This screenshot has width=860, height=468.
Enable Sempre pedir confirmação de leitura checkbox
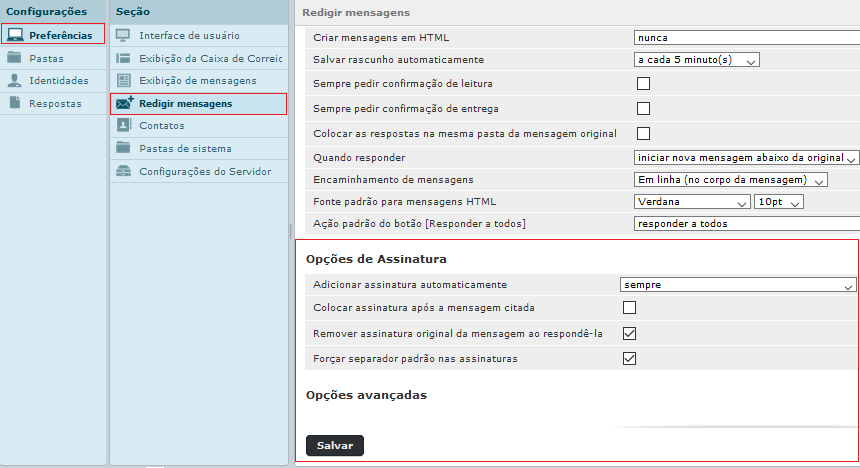643,84
